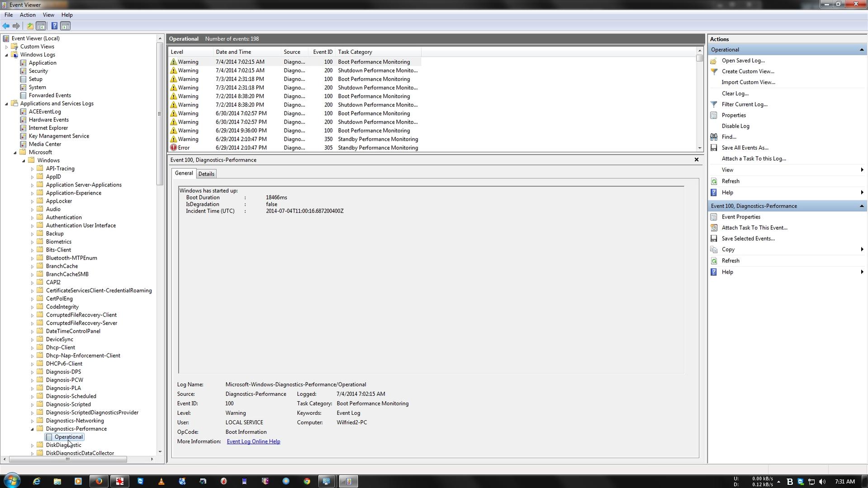Sort events by Level column header
Viewport: 868px width, 488px height.
pyautogui.click(x=190, y=52)
